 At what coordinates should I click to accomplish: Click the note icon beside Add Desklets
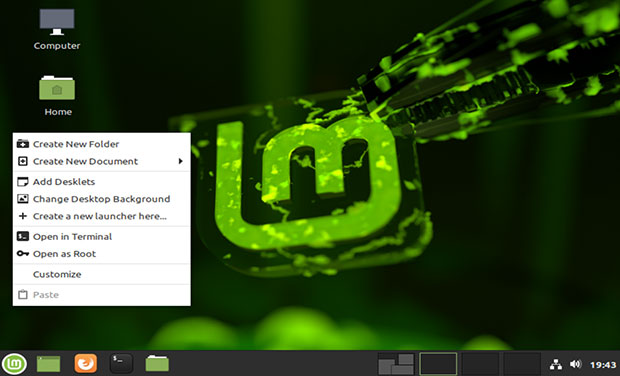point(23,182)
